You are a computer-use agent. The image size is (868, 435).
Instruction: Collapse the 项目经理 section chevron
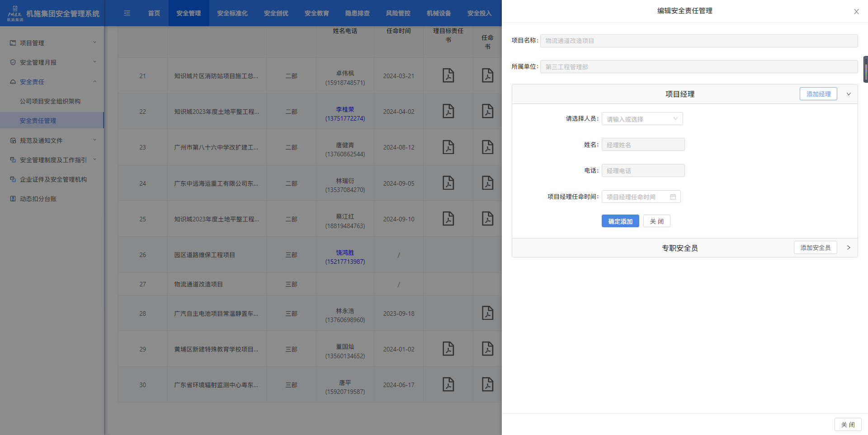point(849,94)
